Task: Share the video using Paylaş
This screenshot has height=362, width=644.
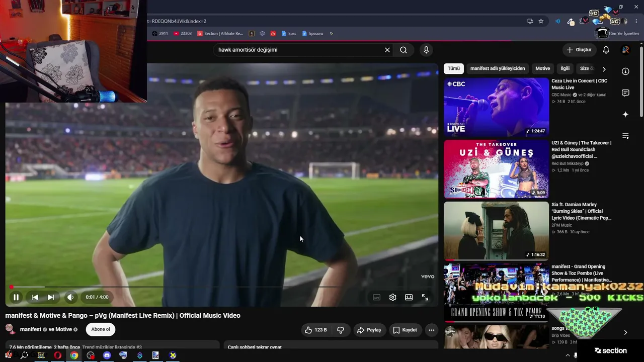Action: (369, 330)
